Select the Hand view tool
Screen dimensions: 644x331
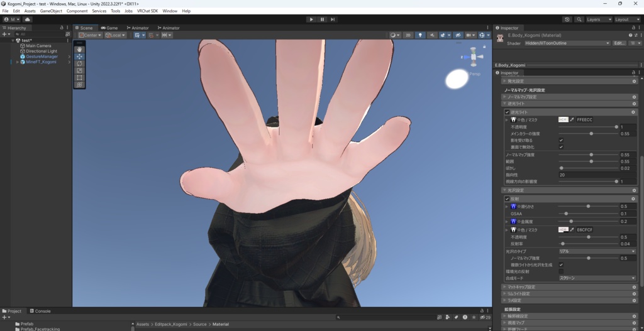79,49
